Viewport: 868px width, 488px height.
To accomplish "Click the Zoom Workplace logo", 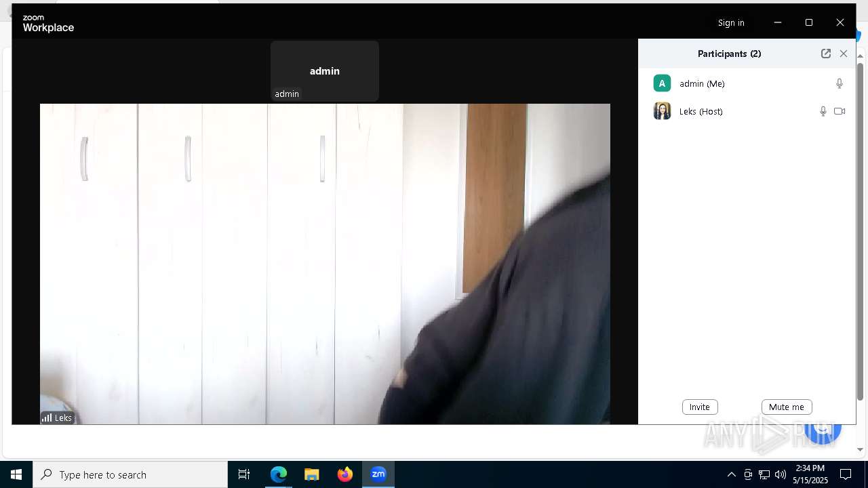I will coord(48,23).
